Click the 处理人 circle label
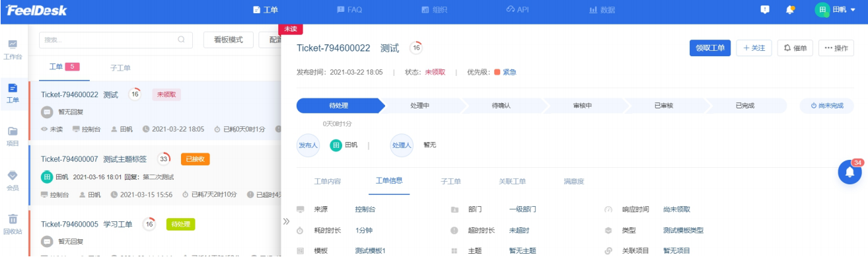Screen dimensions: 868x259 point(402,145)
